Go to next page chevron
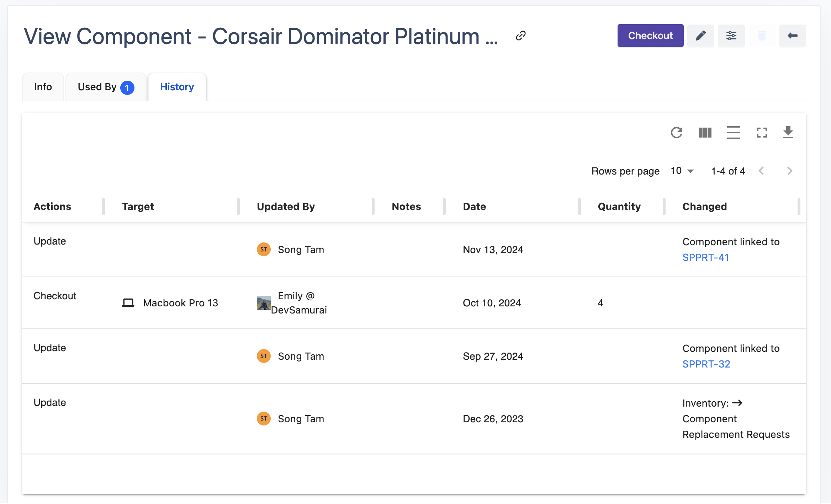 point(789,171)
